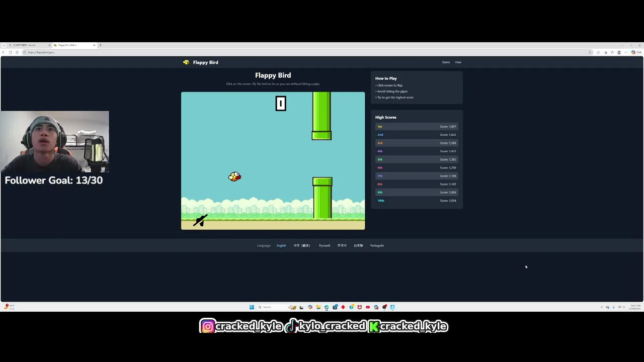Select the 2nd high score row

[417, 135]
